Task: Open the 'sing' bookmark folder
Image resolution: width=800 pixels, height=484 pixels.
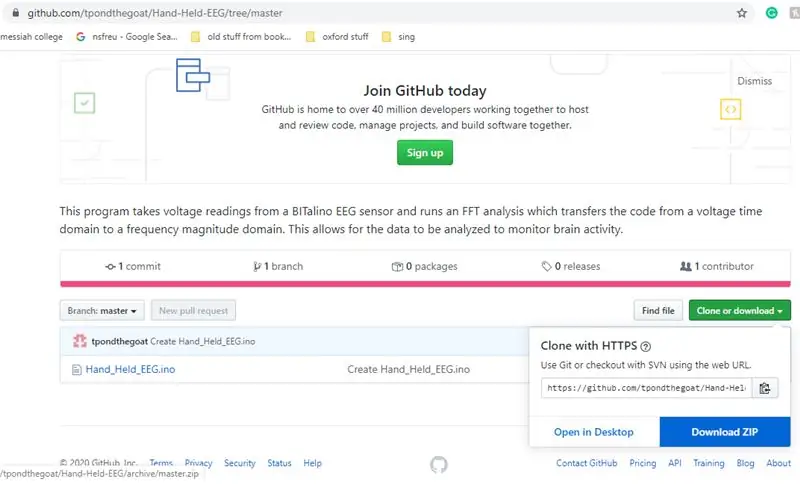Action: click(398, 37)
